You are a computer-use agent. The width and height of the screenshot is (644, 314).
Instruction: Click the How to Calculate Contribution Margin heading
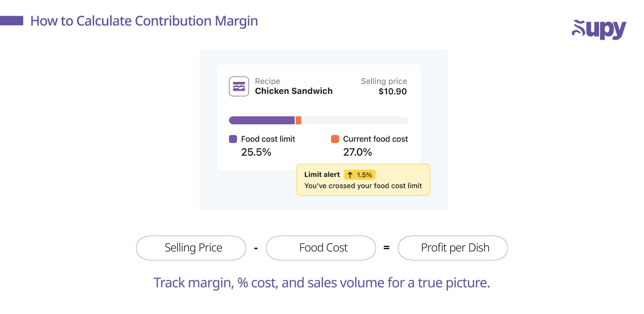[x=144, y=21]
